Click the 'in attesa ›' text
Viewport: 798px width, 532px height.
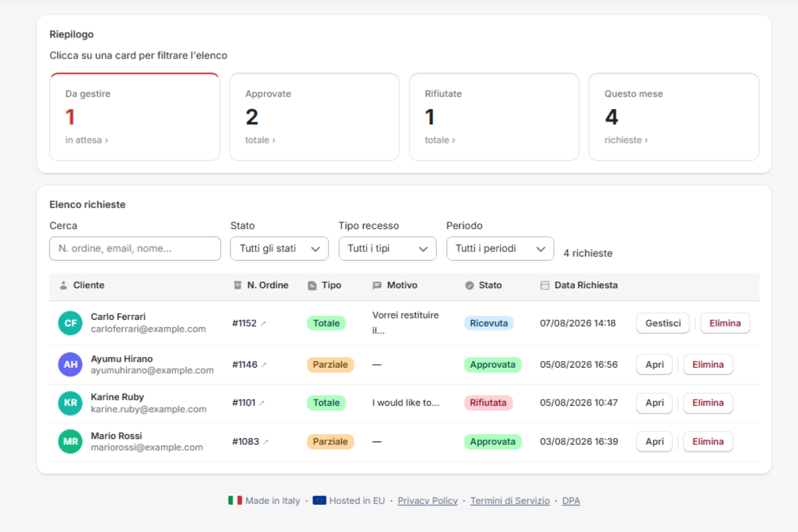pos(87,140)
